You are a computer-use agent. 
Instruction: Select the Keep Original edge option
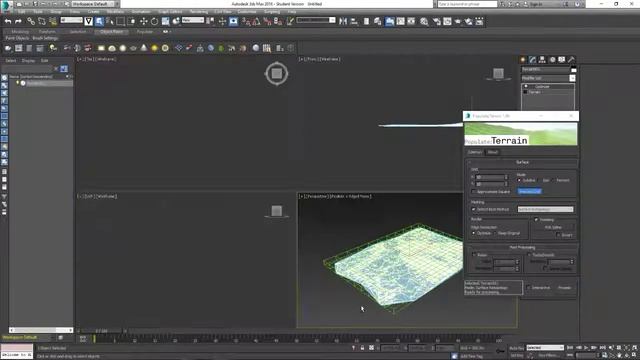pos(495,233)
